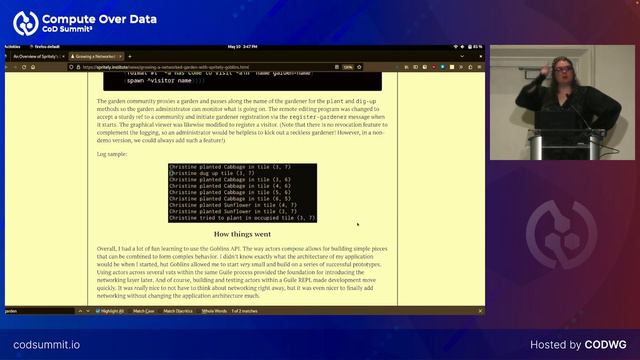
Task: Open tracking protection shield icon
Action: point(71,67)
